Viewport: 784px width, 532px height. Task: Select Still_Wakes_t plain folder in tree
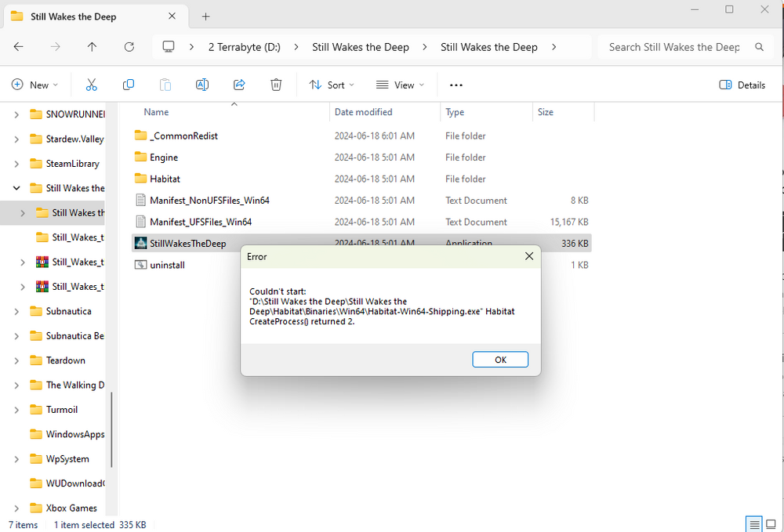[x=70, y=237]
